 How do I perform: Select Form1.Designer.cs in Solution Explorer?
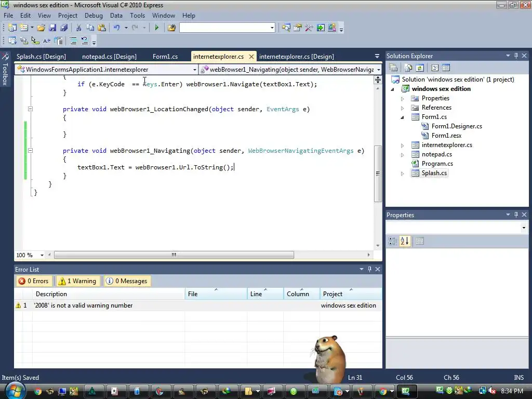click(x=457, y=126)
